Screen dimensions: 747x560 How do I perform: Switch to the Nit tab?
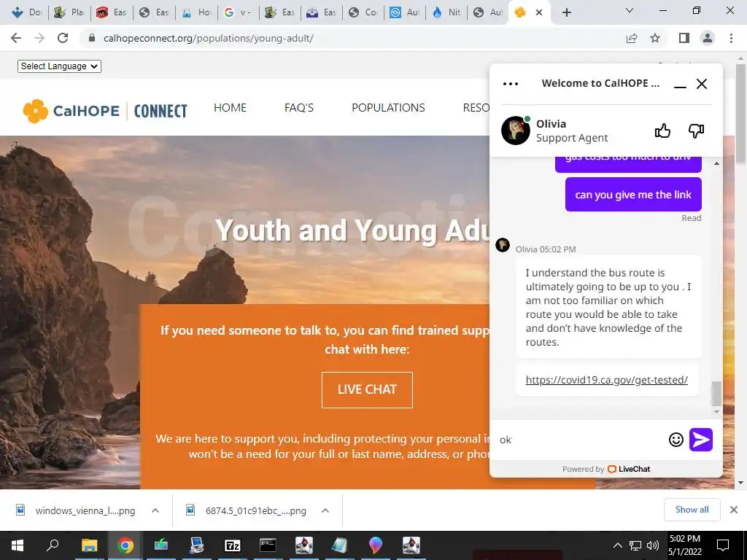(x=448, y=12)
